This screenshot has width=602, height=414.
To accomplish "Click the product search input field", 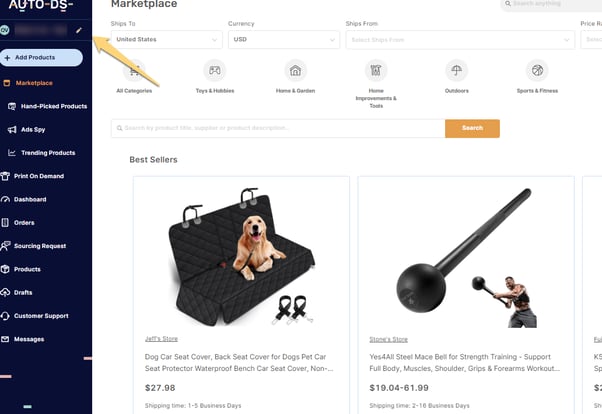I will (x=278, y=128).
